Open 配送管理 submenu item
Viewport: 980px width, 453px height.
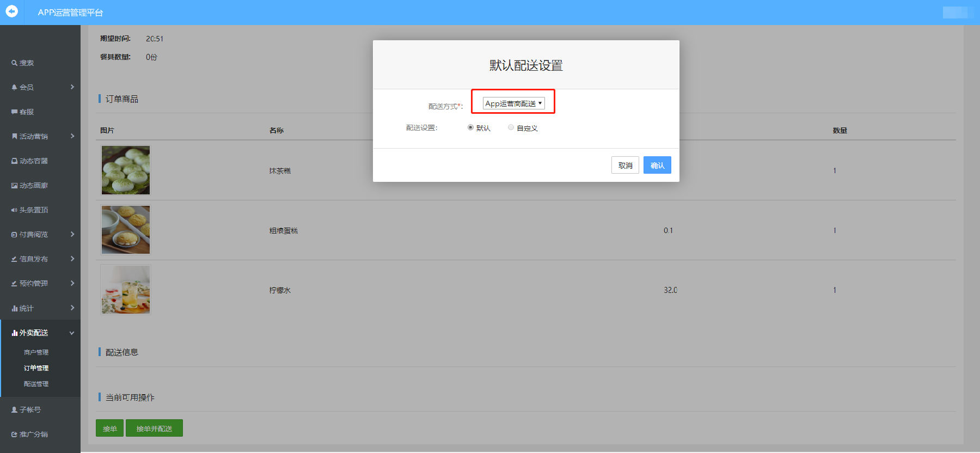[36, 384]
